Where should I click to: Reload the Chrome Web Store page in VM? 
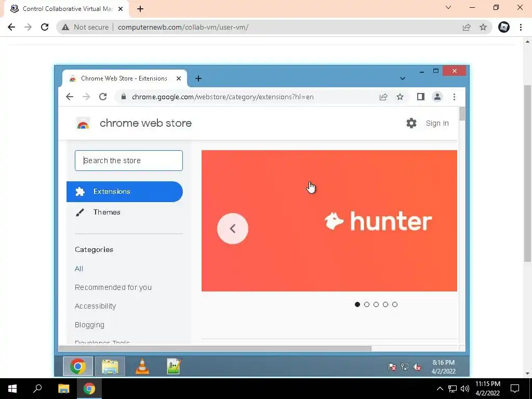click(x=103, y=97)
